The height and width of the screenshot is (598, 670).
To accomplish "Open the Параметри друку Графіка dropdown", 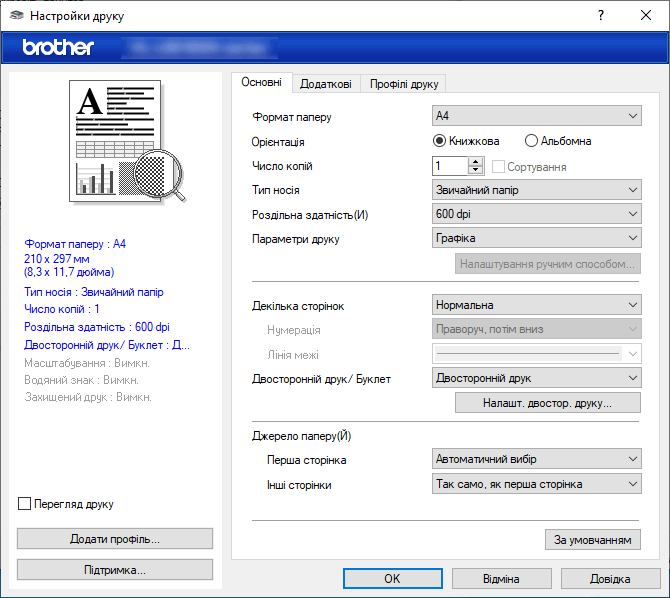I will (537, 238).
